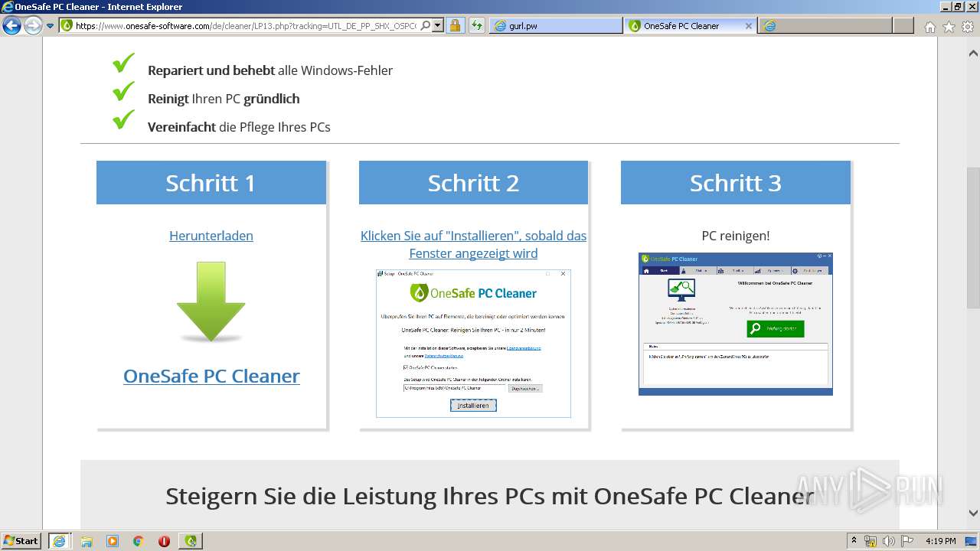
Task: Open the File Explorer taskbar folder icon
Action: click(87, 541)
